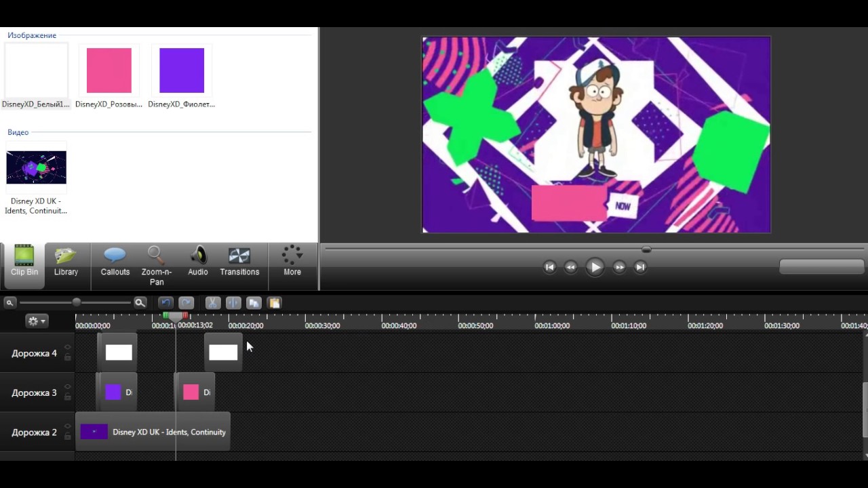Jump to next clip in preview
The image size is (868, 488).
click(x=639, y=267)
